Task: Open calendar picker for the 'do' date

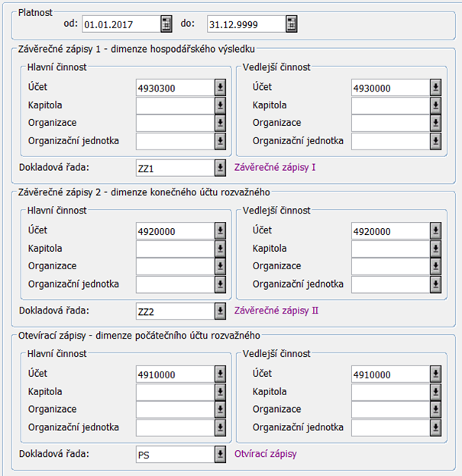Action: point(291,24)
